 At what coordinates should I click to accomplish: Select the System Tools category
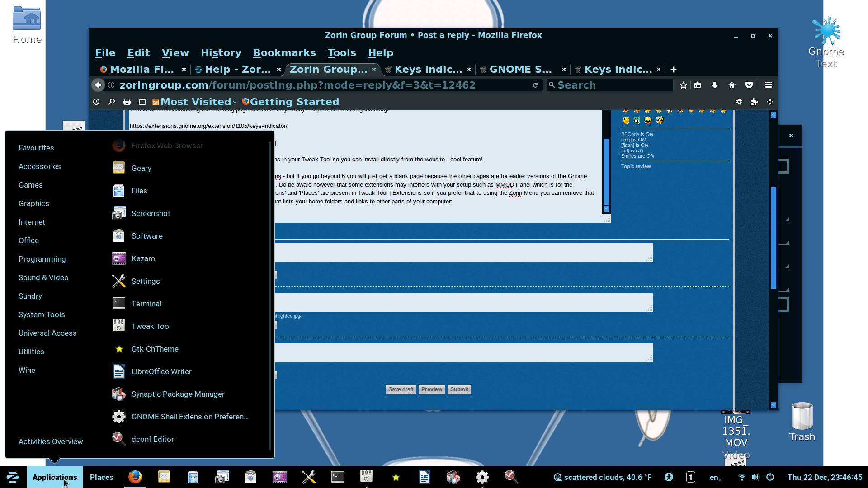[42, 314]
